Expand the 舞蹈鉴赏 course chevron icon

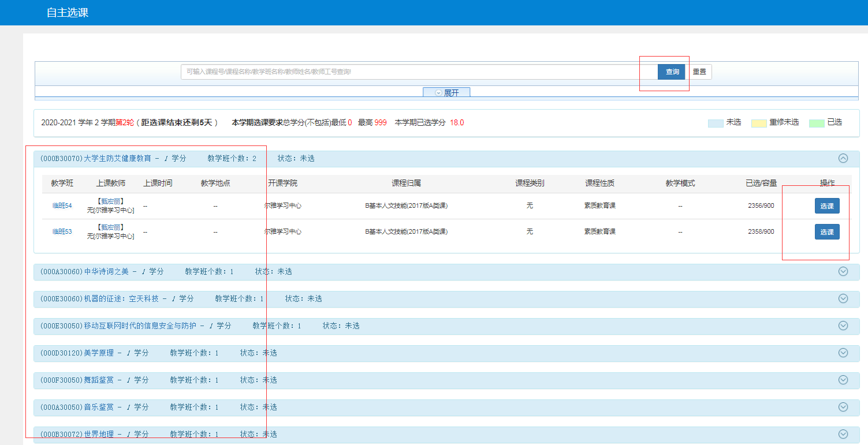point(843,380)
